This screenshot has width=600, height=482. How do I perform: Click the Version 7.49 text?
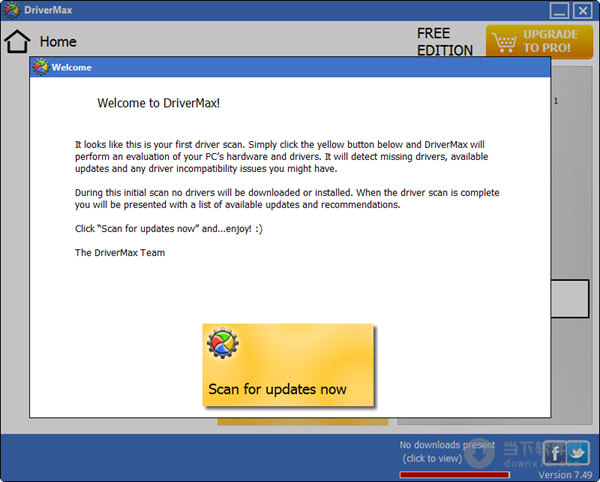click(x=565, y=475)
